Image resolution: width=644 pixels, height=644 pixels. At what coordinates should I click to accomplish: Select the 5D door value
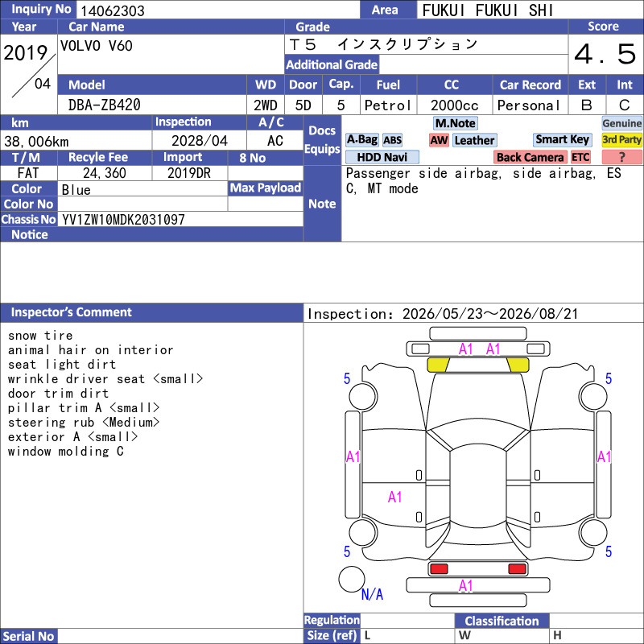[x=303, y=105]
